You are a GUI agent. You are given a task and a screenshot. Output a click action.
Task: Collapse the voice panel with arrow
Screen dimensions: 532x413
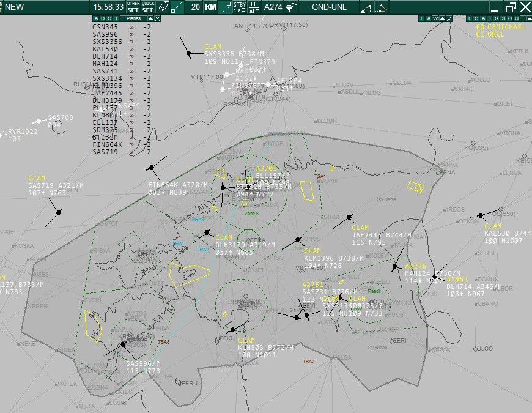tap(443, 19)
